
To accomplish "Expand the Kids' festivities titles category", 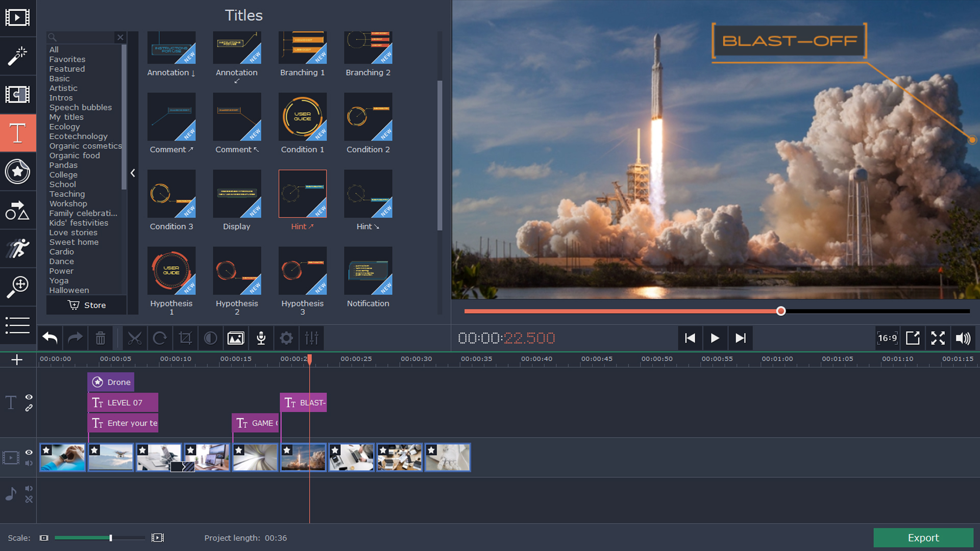I will [79, 222].
